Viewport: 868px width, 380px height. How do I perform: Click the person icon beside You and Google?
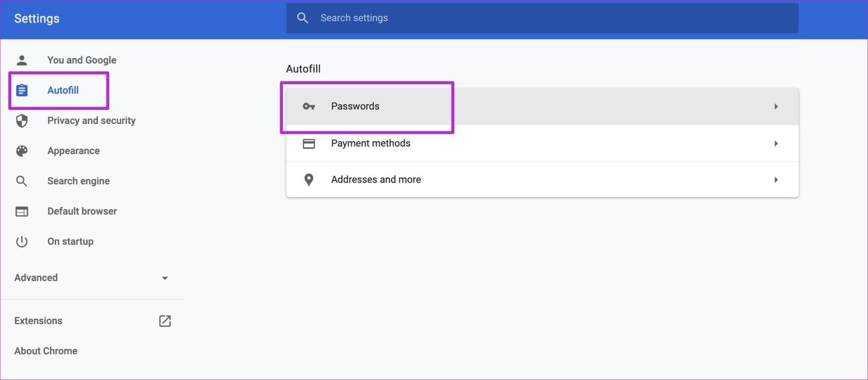point(22,60)
